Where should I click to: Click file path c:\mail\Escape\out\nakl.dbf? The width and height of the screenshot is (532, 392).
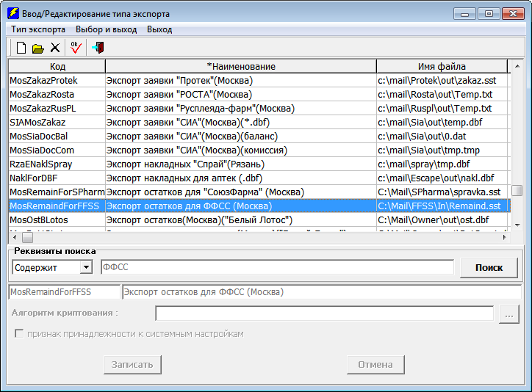tap(442, 178)
